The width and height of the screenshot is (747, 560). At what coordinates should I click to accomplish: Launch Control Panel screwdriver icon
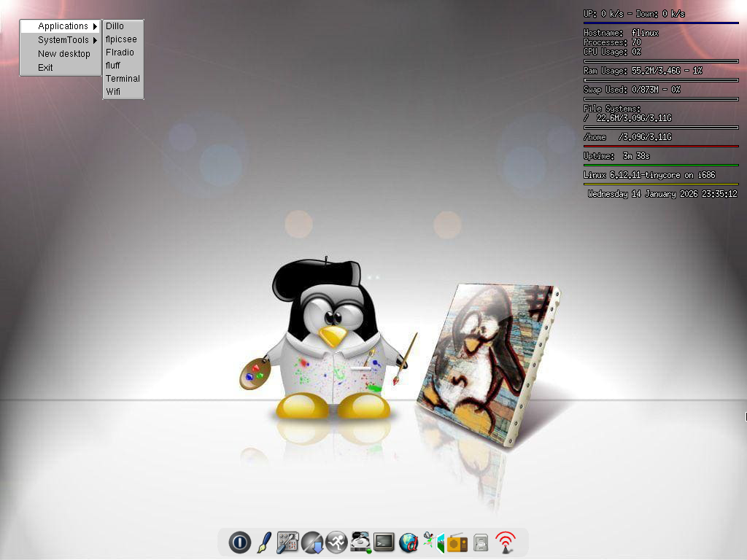(287, 542)
